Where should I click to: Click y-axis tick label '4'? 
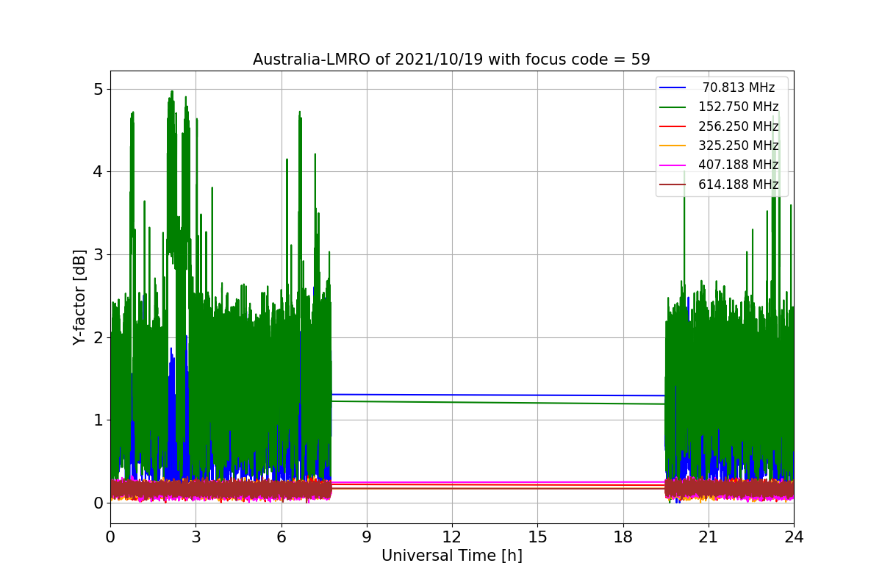click(98, 172)
